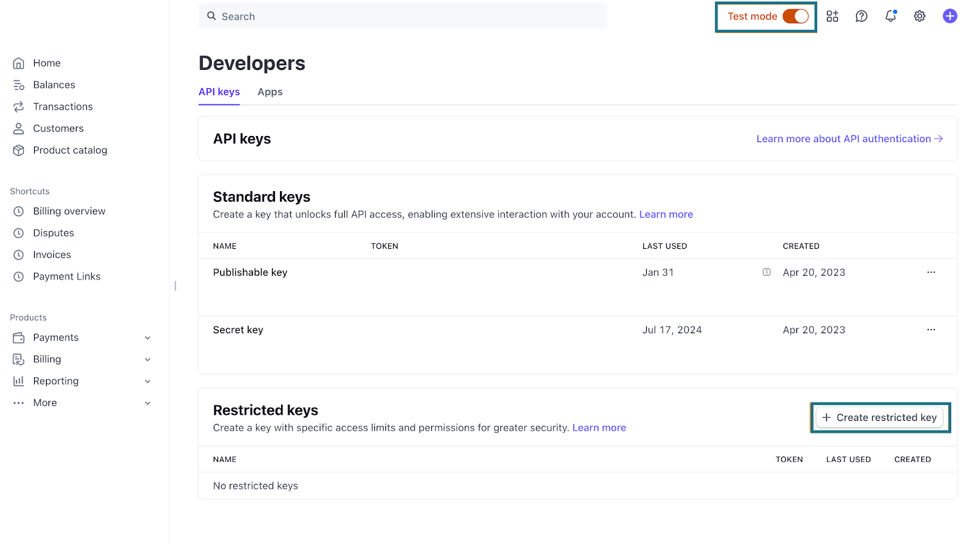This screenshot has height=544, width=980.
Task: Click the search magnifier icon
Action: (x=211, y=16)
